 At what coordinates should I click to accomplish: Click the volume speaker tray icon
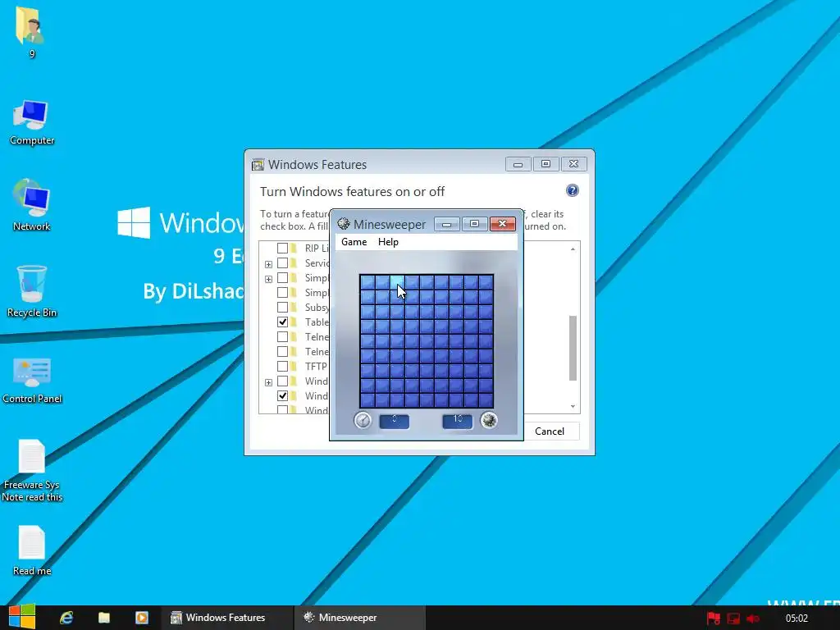point(753,619)
